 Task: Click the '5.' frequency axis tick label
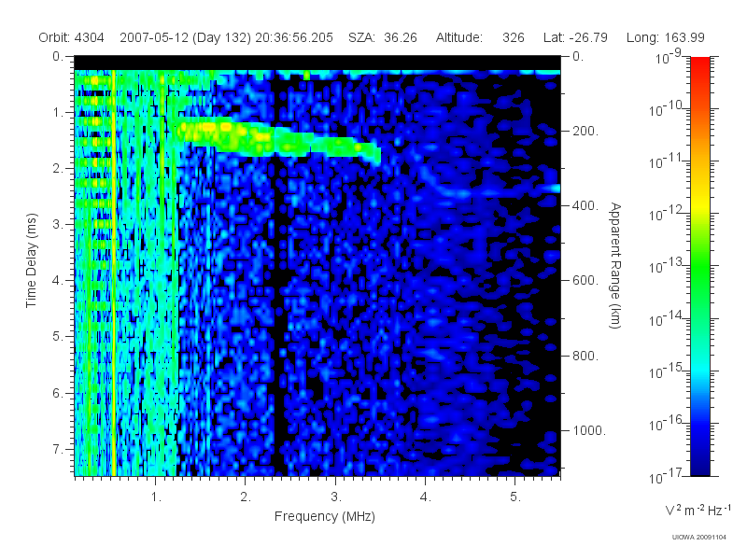[x=515, y=497]
